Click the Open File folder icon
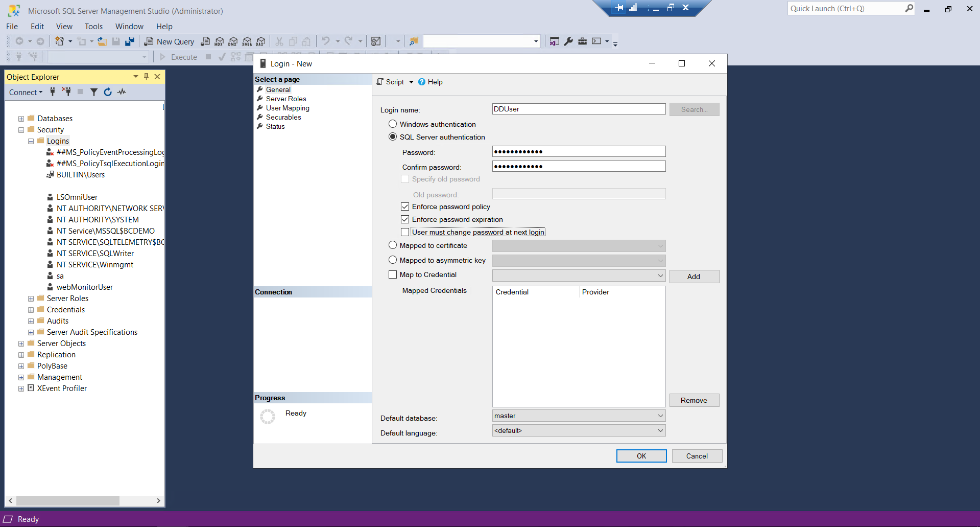 [102, 41]
